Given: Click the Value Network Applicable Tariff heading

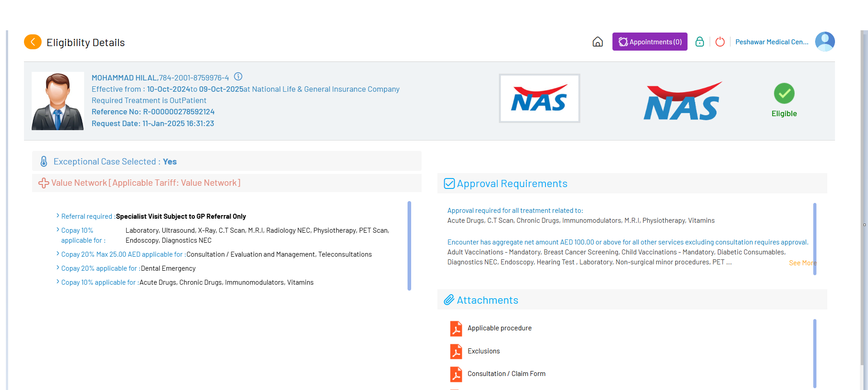Looking at the screenshot, I should [x=146, y=183].
